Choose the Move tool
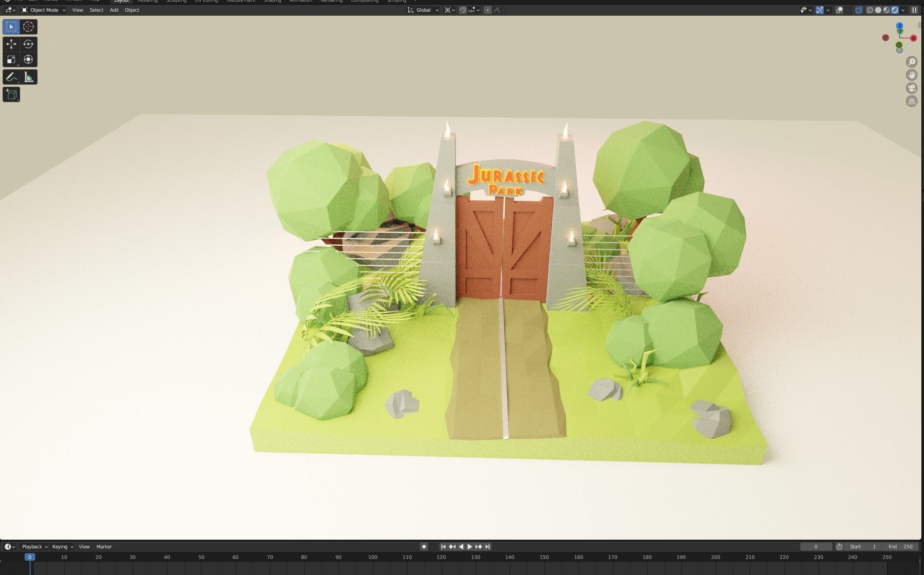Image resolution: width=924 pixels, height=575 pixels. [x=11, y=44]
